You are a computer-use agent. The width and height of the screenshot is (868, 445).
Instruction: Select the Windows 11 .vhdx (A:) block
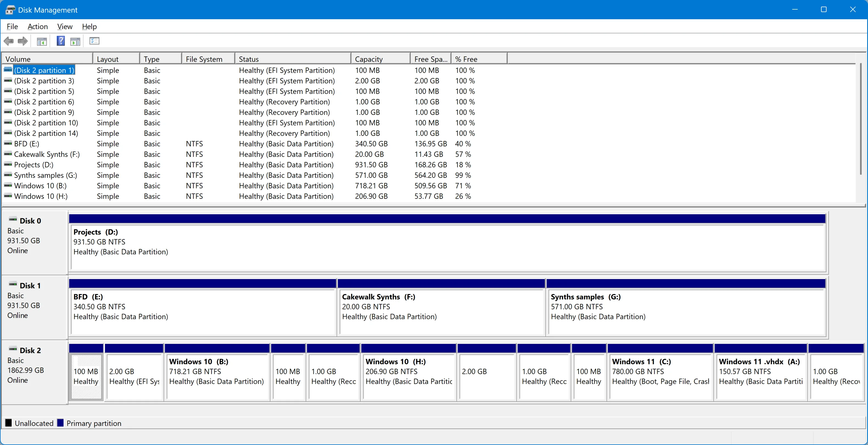click(x=761, y=372)
